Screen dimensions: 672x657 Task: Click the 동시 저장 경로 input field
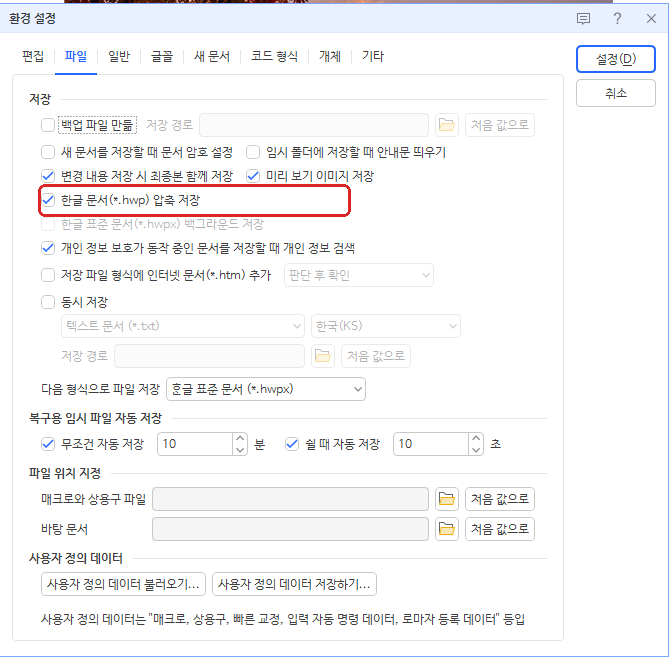pos(209,356)
